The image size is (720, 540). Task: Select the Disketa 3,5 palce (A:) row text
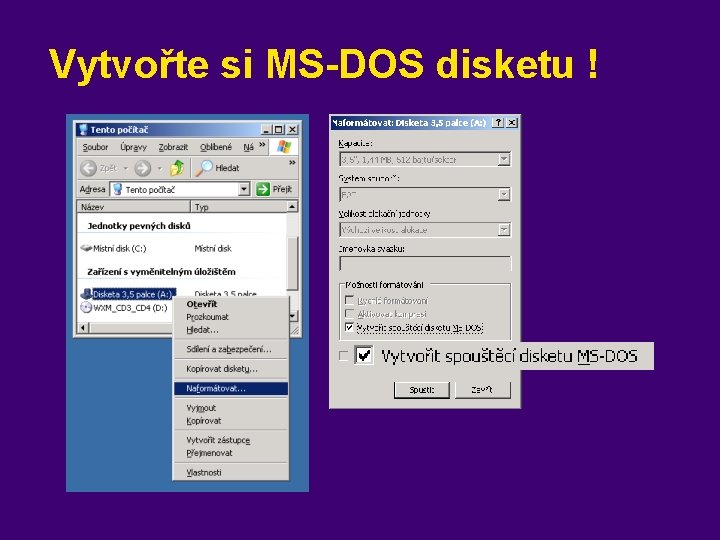click(133, 294)
